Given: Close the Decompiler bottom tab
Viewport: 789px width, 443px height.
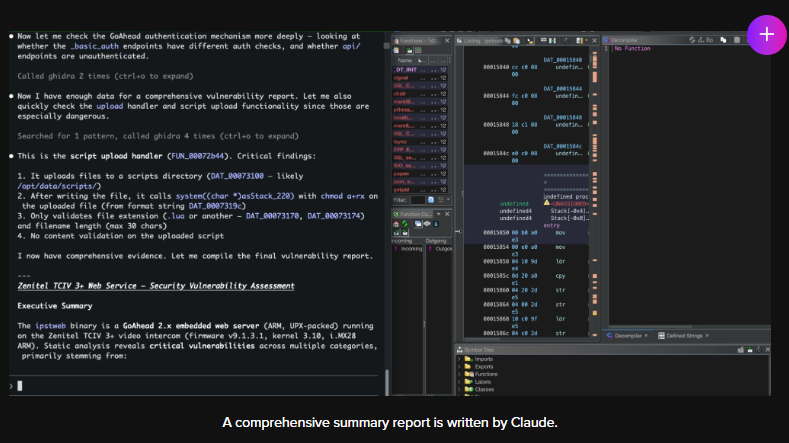Looking at the screenshot, I should click(x=646, y=335).
